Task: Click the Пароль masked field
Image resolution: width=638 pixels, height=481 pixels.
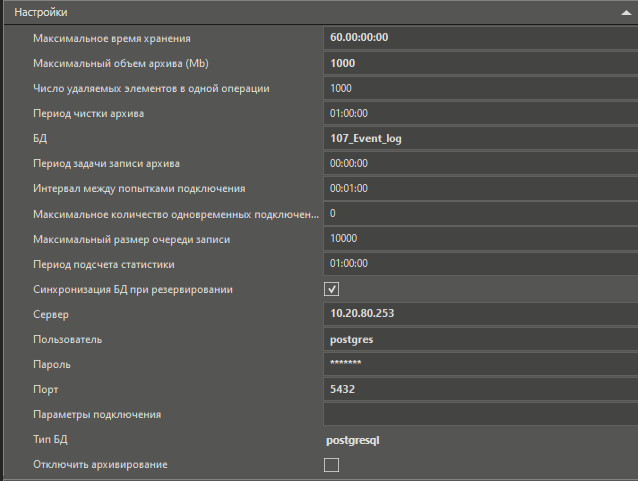Action: (x=481, y=364)
